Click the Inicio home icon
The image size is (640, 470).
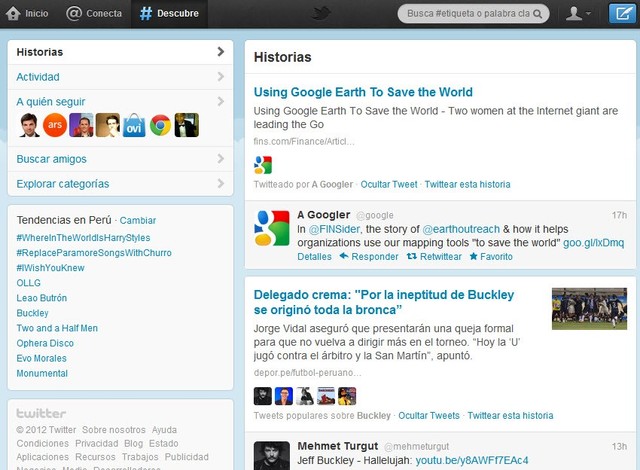click(13, 13)
